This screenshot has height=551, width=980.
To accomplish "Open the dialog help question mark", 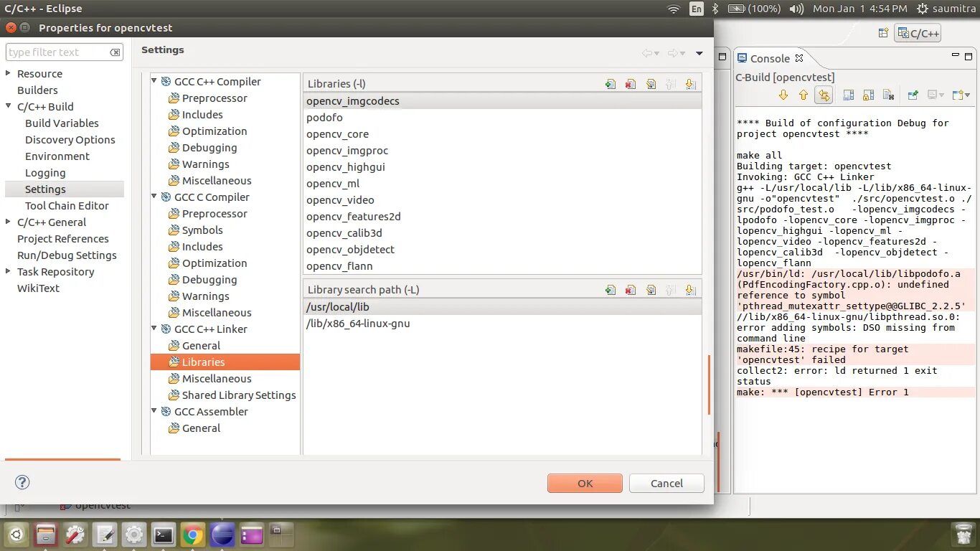I will click(22, 482).
